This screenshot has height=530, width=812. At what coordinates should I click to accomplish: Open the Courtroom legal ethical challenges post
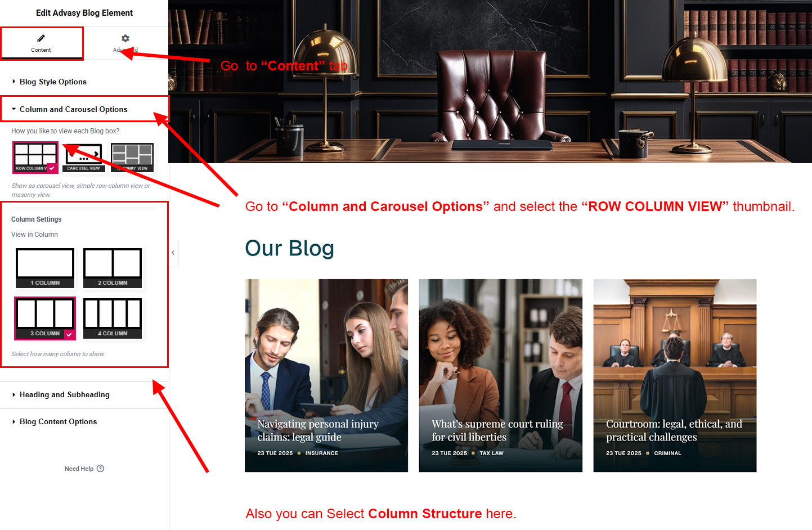(x=675, y=376)
